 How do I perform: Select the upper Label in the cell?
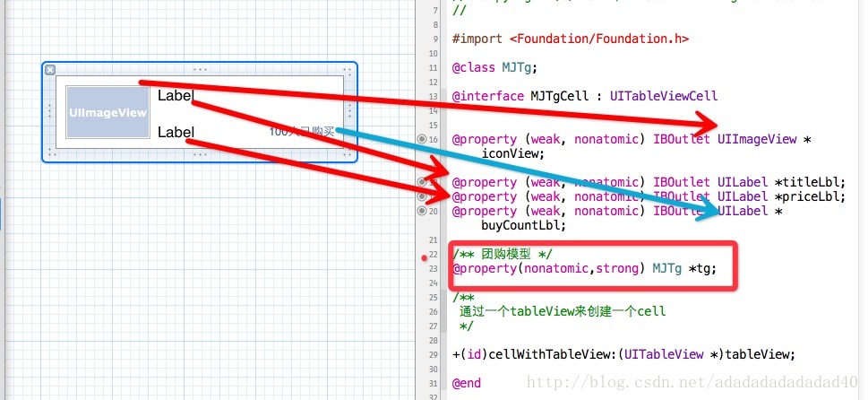pyautogui.click(x=176, y=95)
